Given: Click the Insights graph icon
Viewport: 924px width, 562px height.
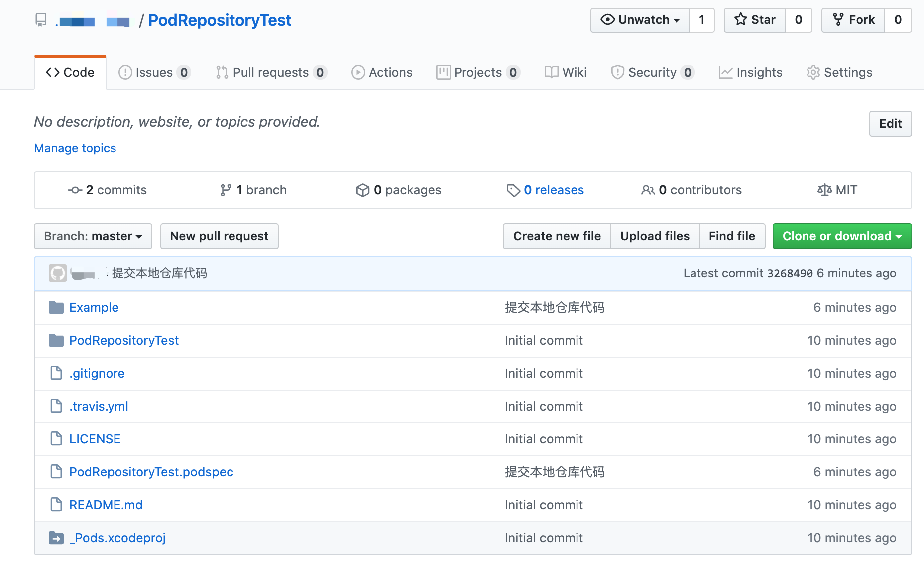Looking at the screenshot, I should (x=725, y=72).
